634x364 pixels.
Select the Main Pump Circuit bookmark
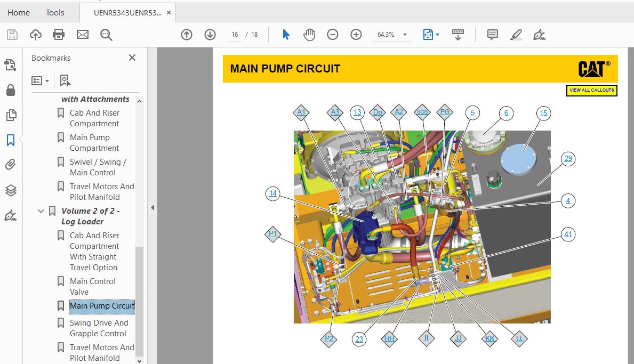(102, 306)
